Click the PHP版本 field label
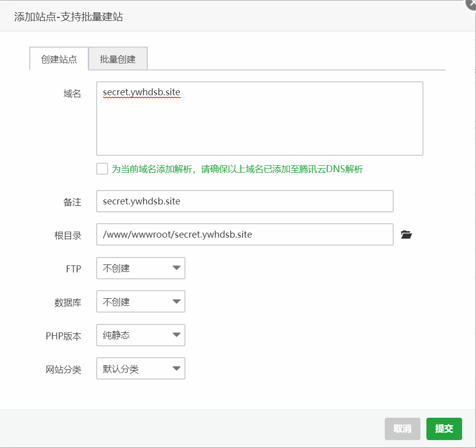 tap(63, 336)
